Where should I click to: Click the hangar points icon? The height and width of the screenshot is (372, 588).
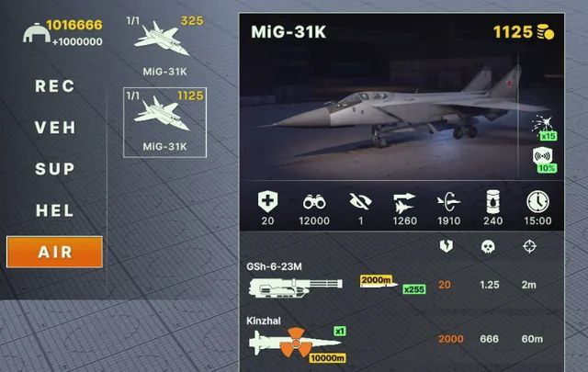[x=37, y=33]
